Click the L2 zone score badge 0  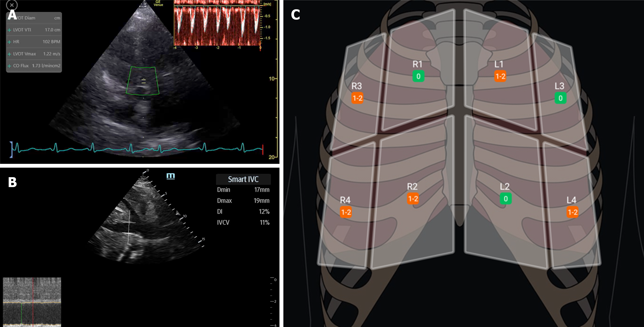[x=505, y=199]
